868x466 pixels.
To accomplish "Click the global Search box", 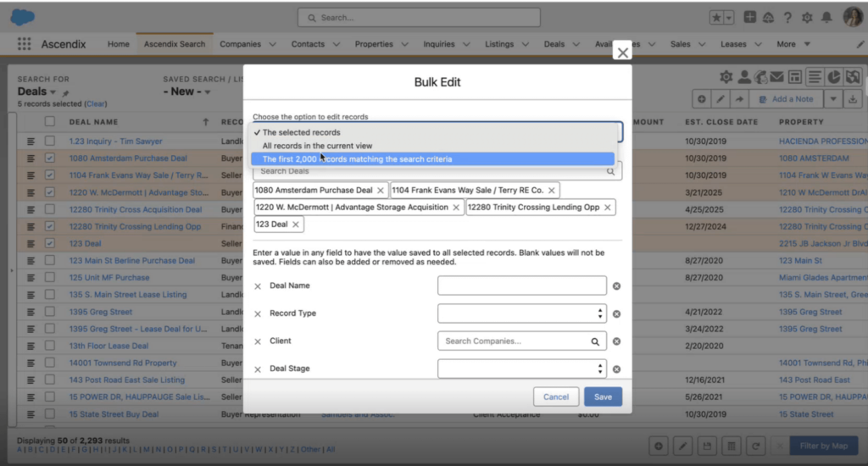I will [419, 18].
